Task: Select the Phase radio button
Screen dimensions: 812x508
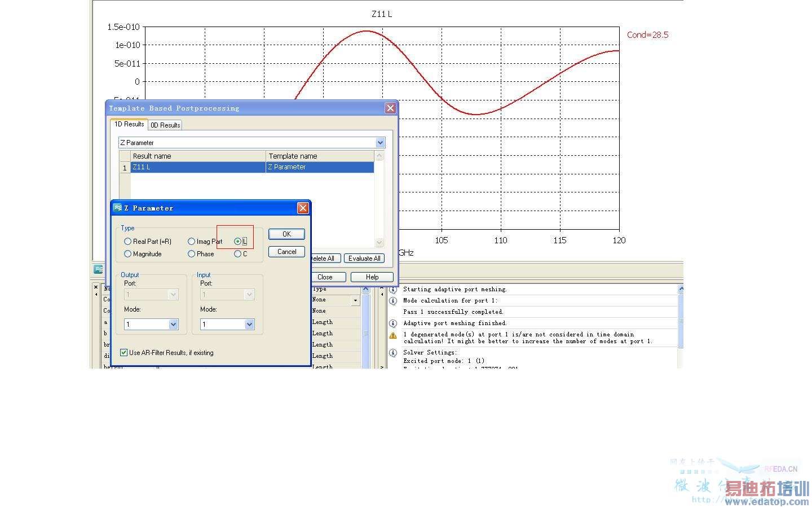Action: tap(192, 254)
